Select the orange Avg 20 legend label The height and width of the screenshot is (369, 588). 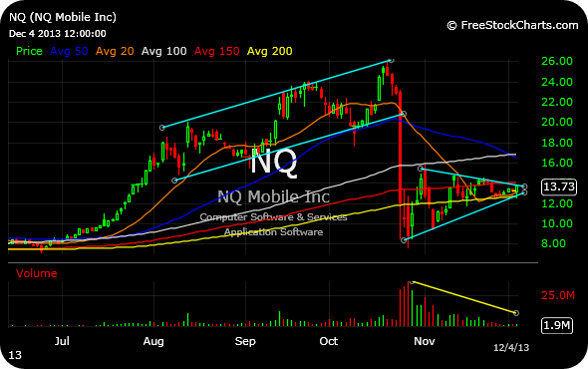coord(115,51)
